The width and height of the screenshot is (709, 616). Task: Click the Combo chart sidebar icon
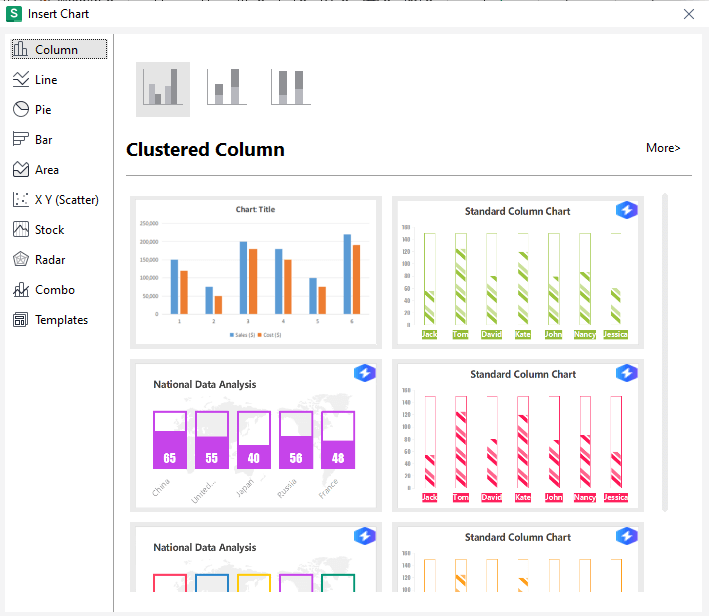click(21, 289)
